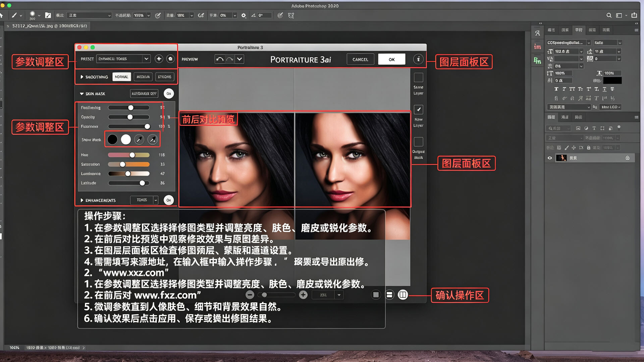Expand the Enhancements section triangle

coord(82,200)
